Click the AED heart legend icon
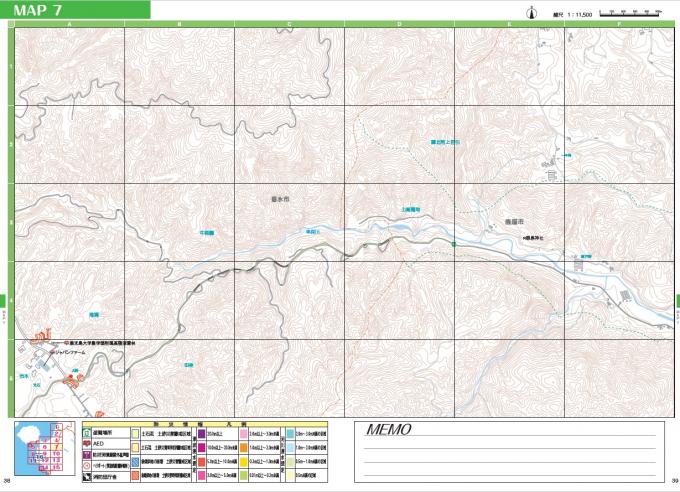 click(87, 443)
